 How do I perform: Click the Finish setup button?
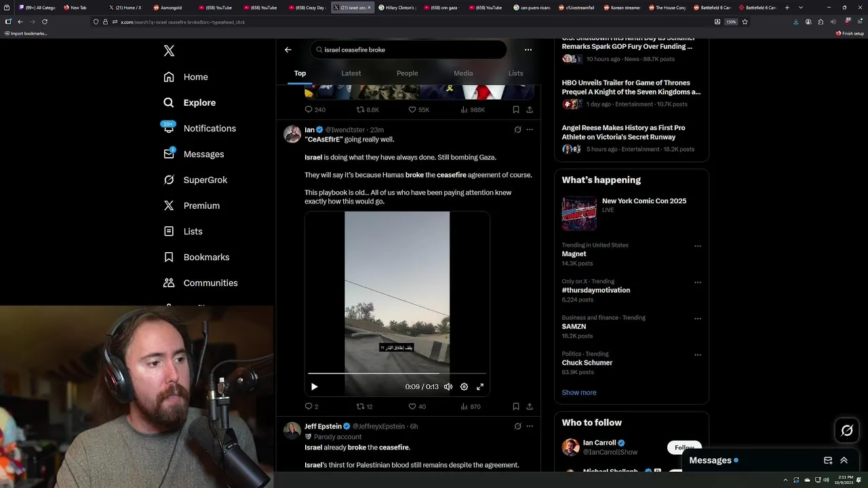(x=850, y=33)
